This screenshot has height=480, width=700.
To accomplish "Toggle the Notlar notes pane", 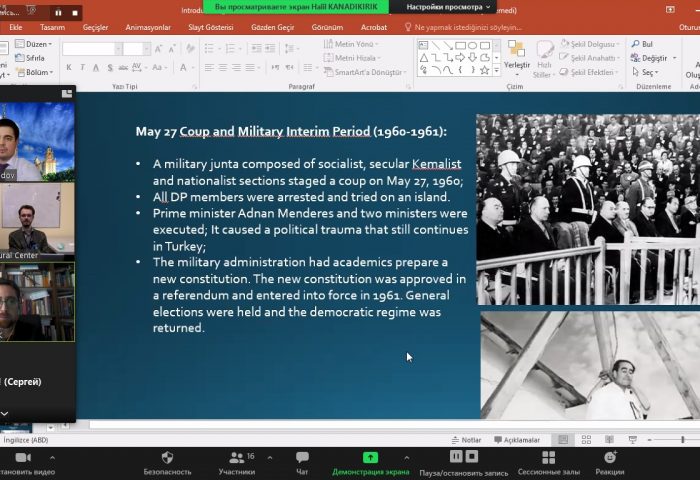I will coord(466,440).
